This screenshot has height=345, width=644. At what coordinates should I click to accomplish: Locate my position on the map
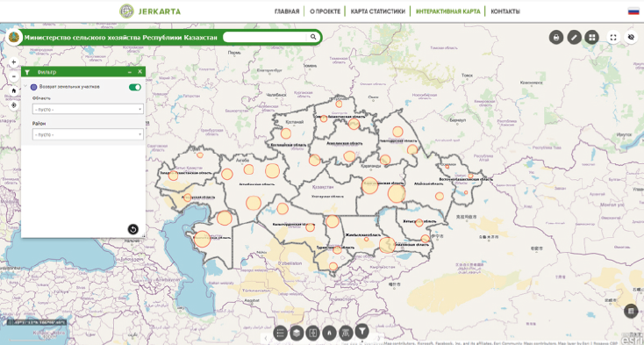(x=14, y=105)
